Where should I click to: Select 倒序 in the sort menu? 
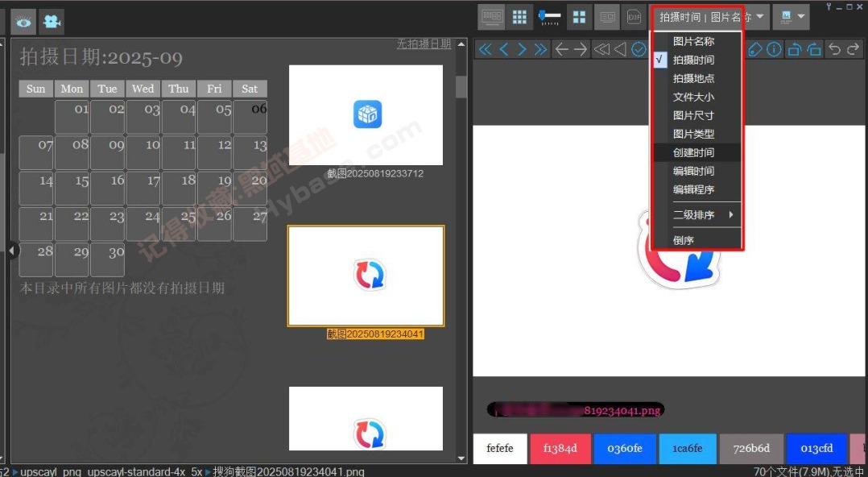[683, 239]
